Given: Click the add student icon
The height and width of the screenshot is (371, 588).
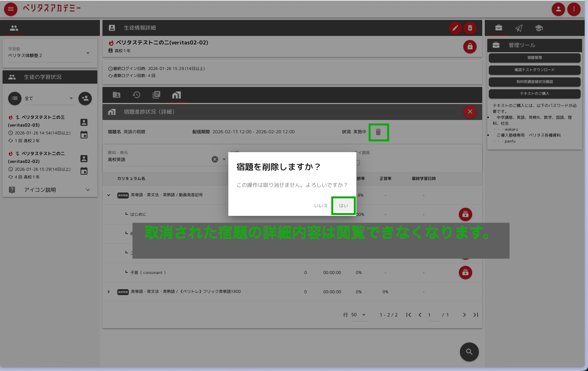Looking at the screenshot, I should click(85, 98).
